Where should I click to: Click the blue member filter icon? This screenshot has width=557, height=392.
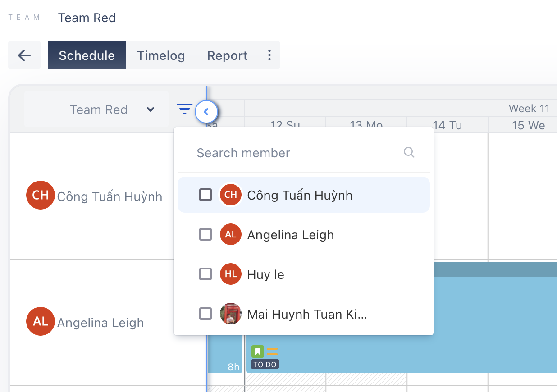tap(184, 109)
